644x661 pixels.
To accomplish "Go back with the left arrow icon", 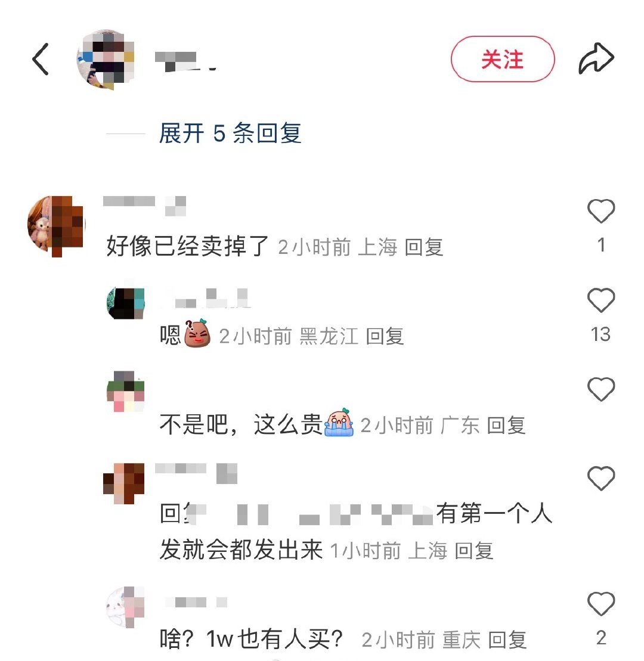I will point(41,59).
